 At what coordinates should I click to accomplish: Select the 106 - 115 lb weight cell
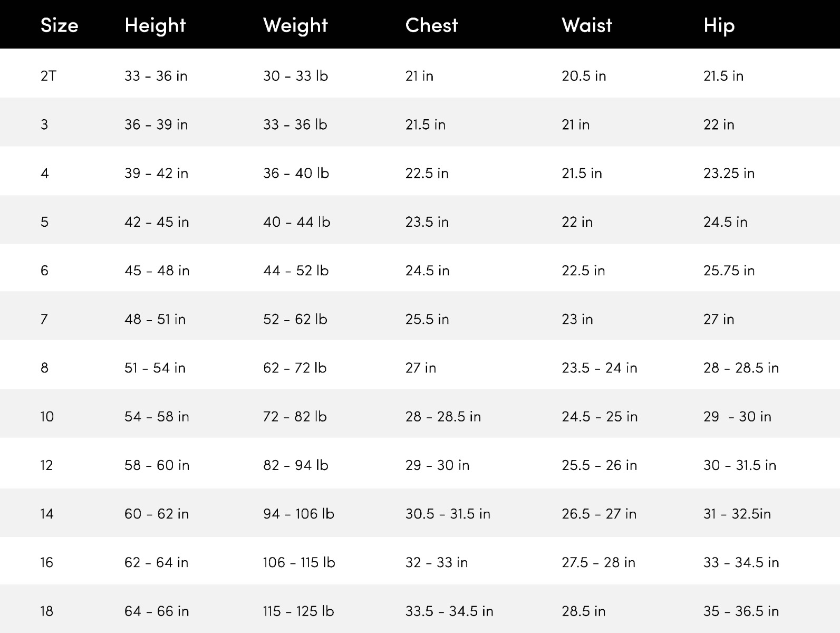click(x=299, y=562)
